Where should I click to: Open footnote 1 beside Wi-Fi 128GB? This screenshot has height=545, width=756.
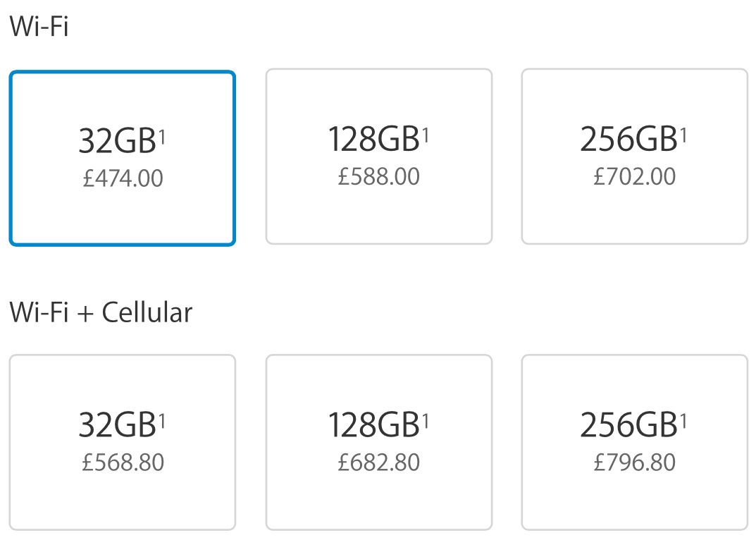click(426, 133)
